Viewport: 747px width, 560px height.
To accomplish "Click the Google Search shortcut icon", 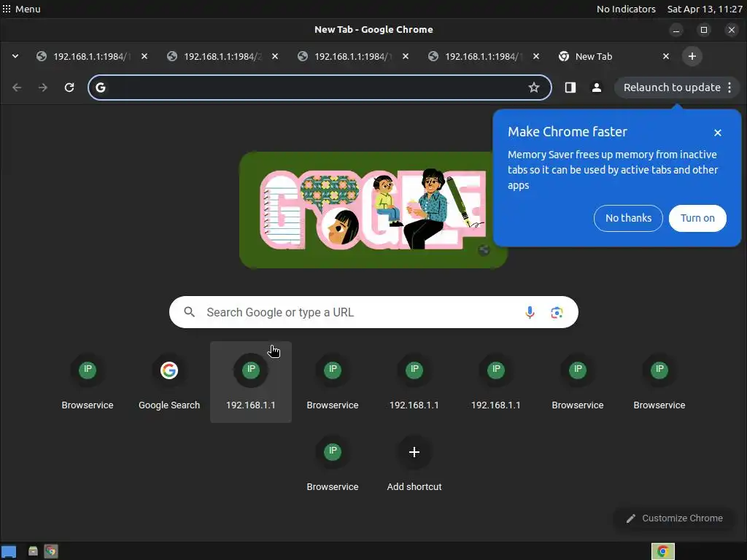I will 169,370.
